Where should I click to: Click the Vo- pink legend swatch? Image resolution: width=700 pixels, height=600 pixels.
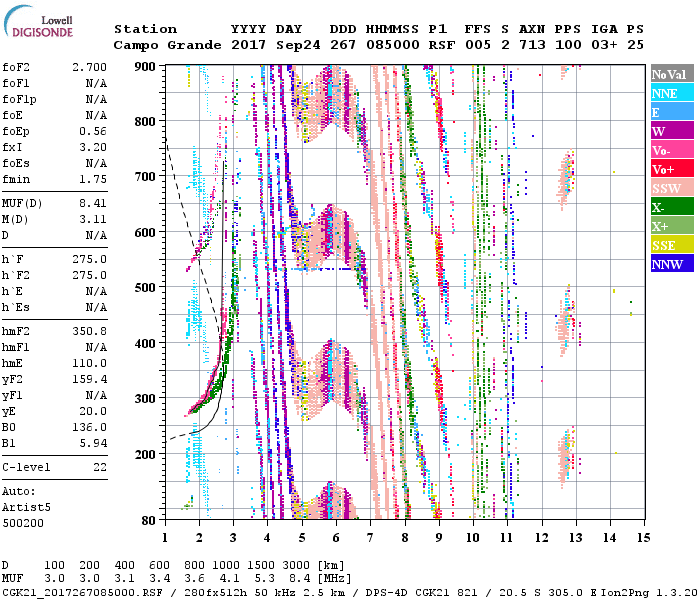pyautogui.click(x=670, y=151)
